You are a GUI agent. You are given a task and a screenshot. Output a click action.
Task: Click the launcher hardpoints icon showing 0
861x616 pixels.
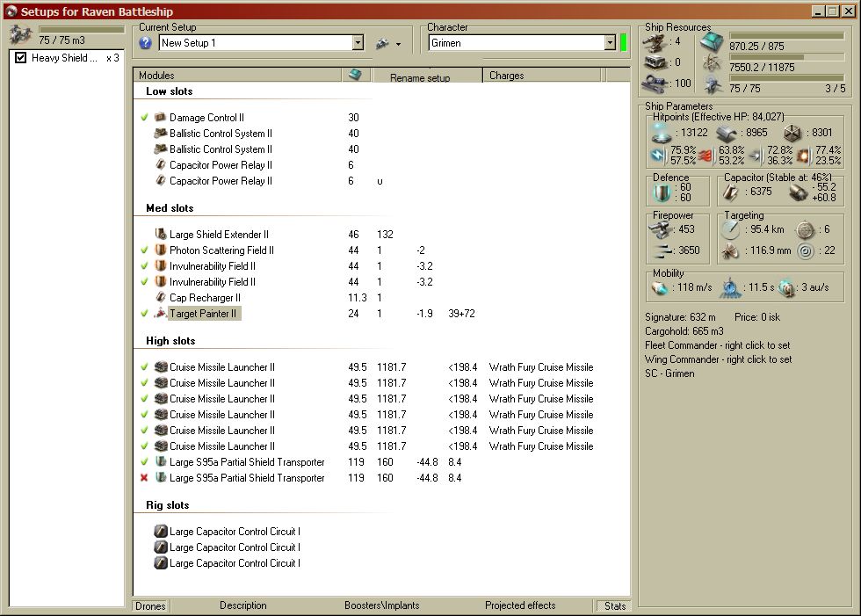(x=655, y=62)
